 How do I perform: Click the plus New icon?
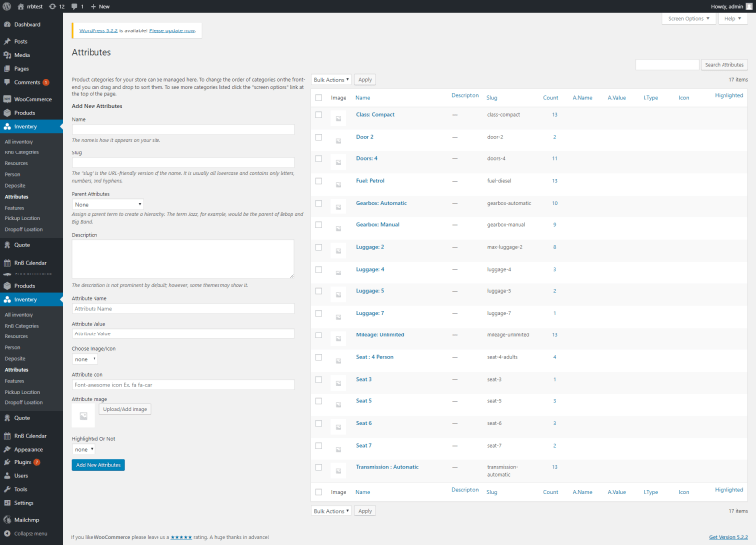click(94, 6)
